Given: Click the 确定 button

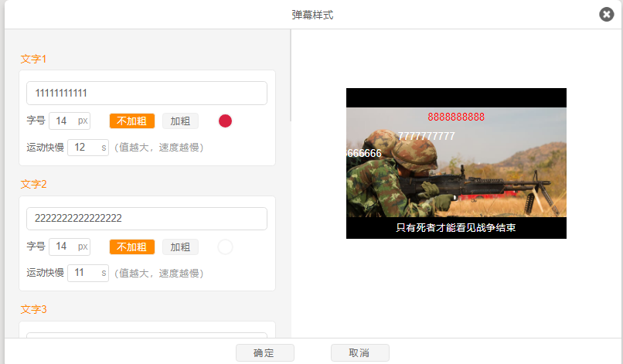Looking at the screenshot, I should [x=265, y=353].
